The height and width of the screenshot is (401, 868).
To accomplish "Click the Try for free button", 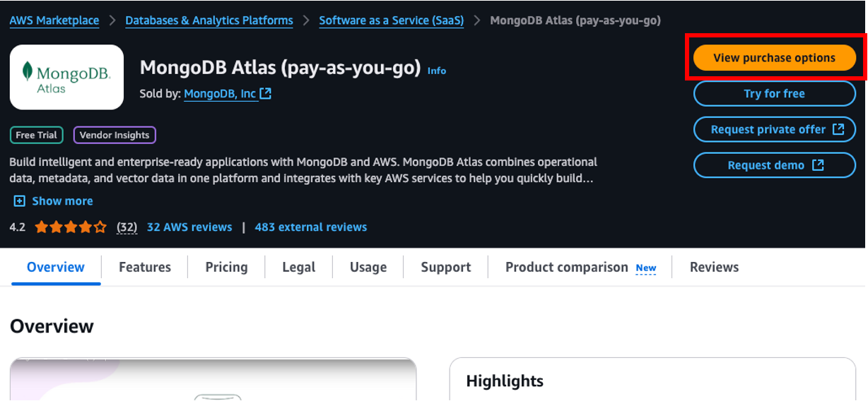I will pyautogui.click(x=775, y=94).
